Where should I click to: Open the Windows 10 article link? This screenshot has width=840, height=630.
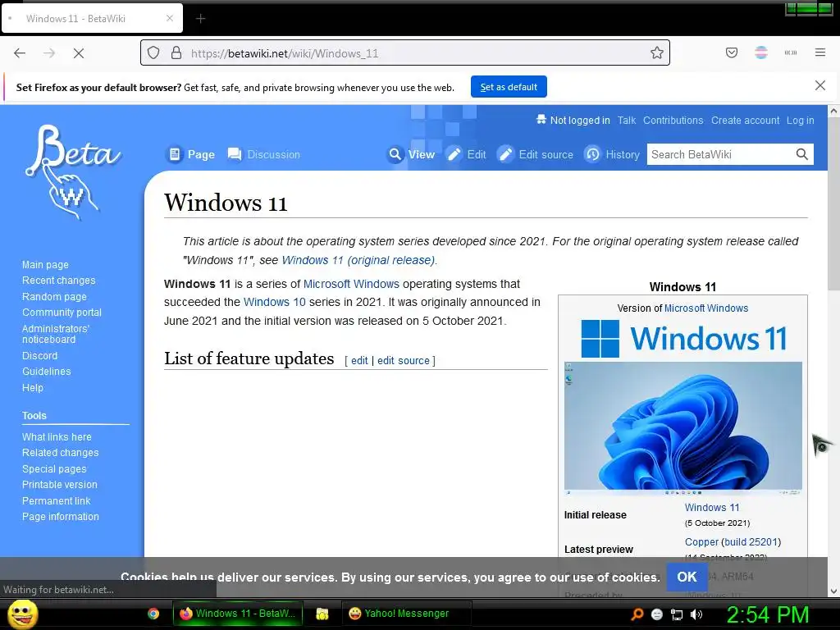point(274,302)
